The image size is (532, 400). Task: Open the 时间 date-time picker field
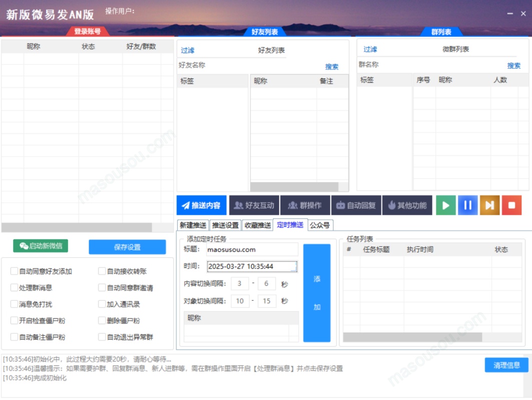tap(252, 266)
